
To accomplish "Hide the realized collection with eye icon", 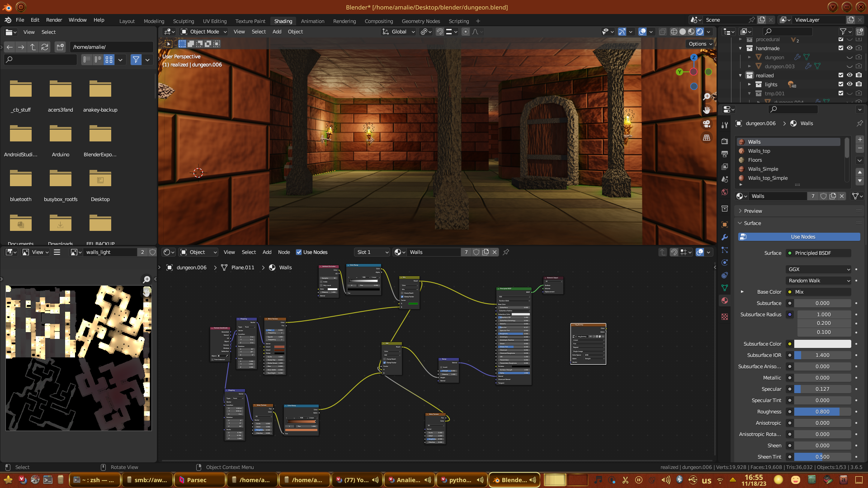I will click(849, 75).
